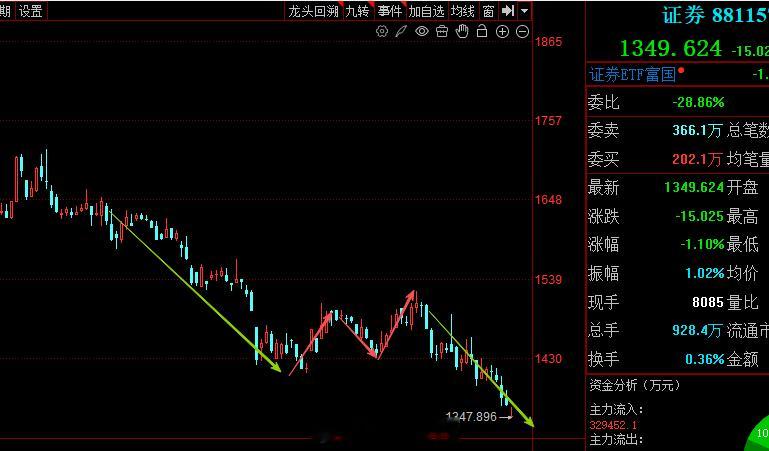Zoom in with the plus icon
The image size is (769, 451).
click(x=502, y=32)
